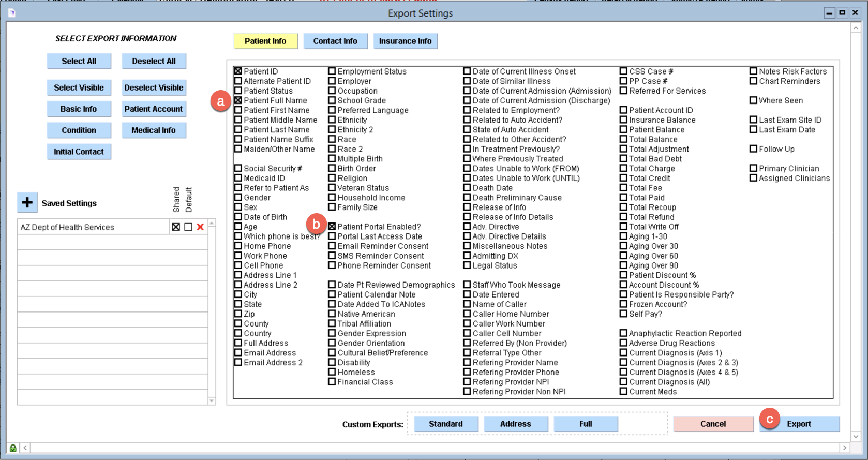
Task: Tick the Notes Risk Factors checkbox
Action: click(x=753, y=71)
